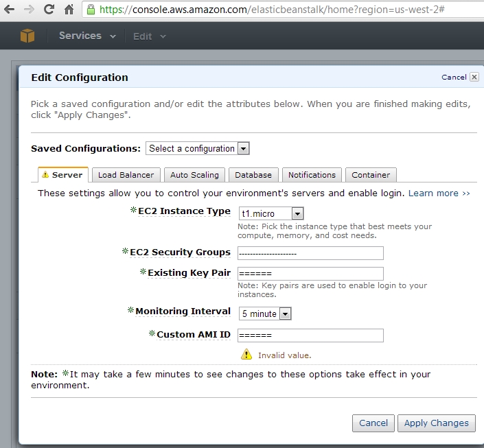Viewport: 484px width, 448px height.
Task: Switch to the Container tab
Action: point(371,175)
